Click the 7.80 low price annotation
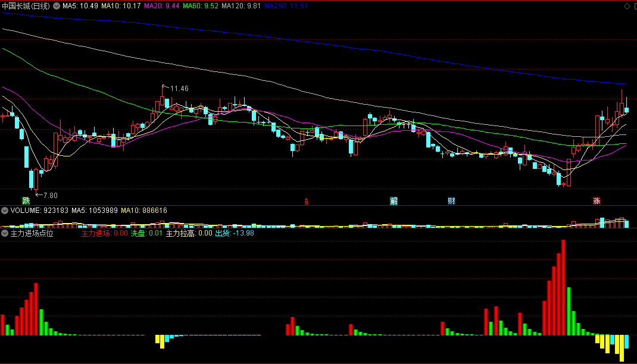Screen dimensions: 637x364 51,196
